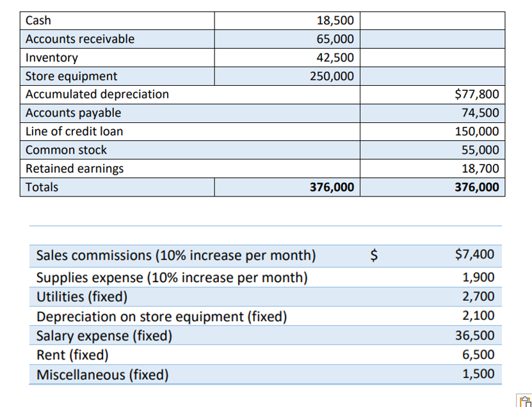Select the Utilities amount 2,700
Viewport: 532px width, 407px height.
[x=478, y=296]
